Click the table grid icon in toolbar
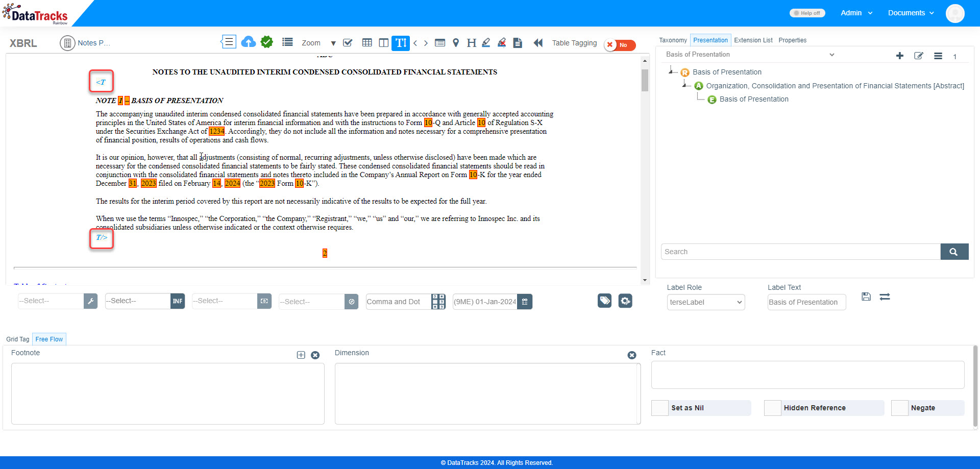 [367, 42]
